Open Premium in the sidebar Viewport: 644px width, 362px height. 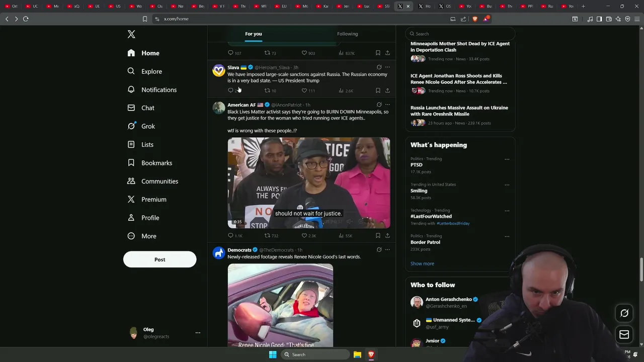click(147, 199)
